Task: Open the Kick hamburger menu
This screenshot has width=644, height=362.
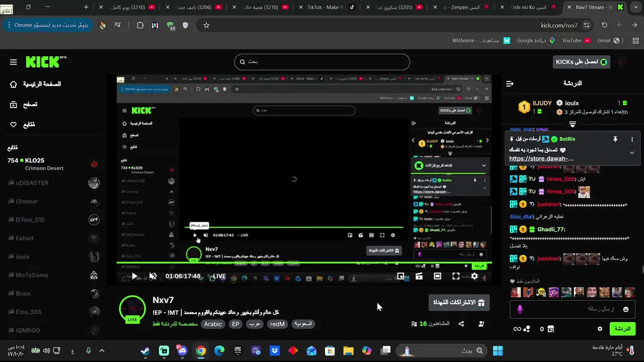Action: [x=14, y=62]
